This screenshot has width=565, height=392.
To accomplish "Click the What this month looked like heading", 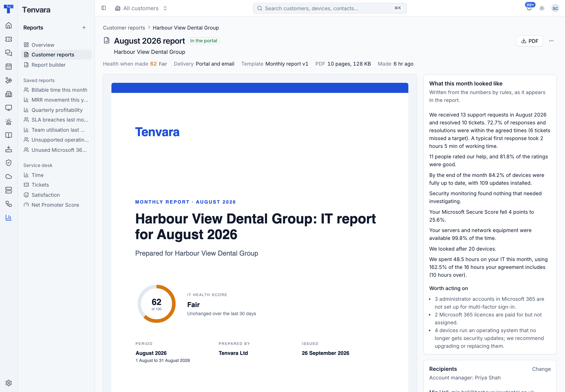I will (466, 84).
